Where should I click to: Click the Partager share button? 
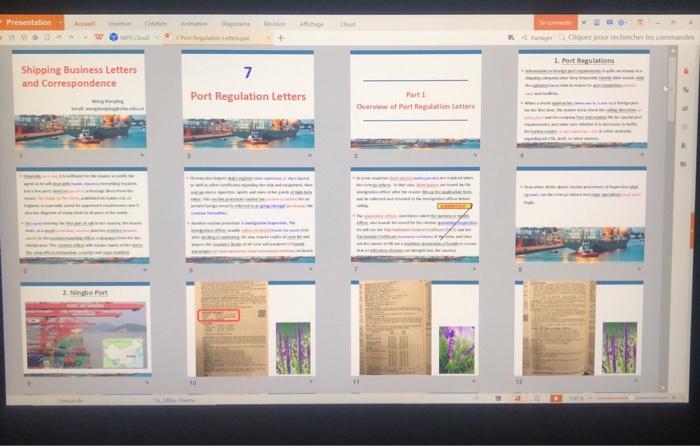pos(537,38)
